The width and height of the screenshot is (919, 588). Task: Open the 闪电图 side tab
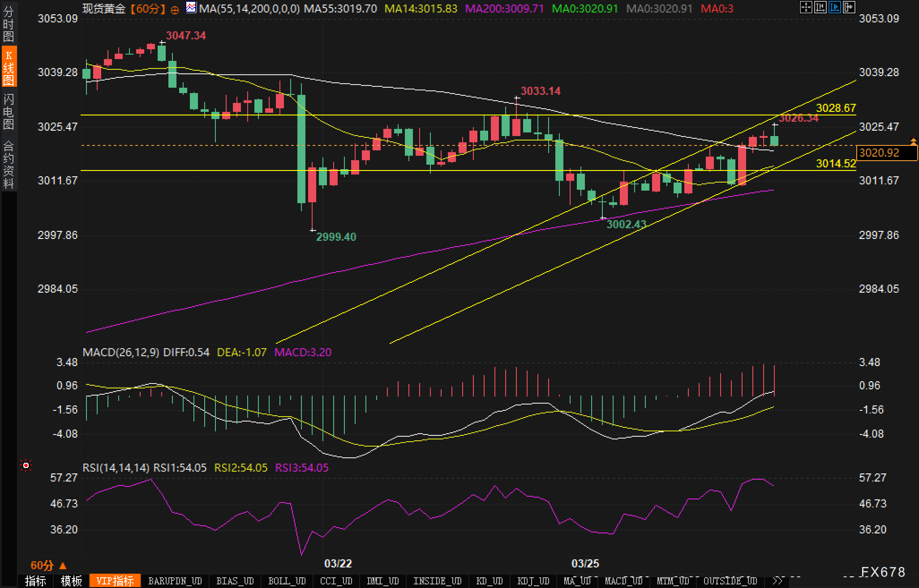[9, 111]
